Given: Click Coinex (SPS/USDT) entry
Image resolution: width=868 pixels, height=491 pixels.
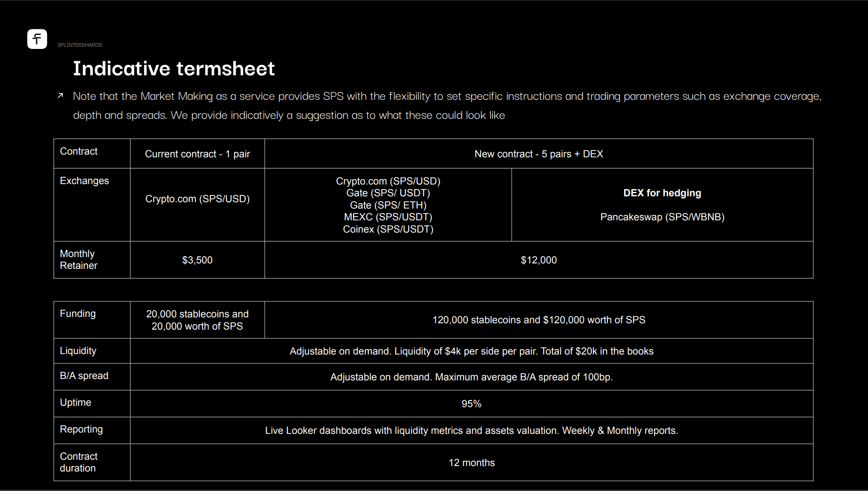Looking at the screenshot, I should coord(388,229).
